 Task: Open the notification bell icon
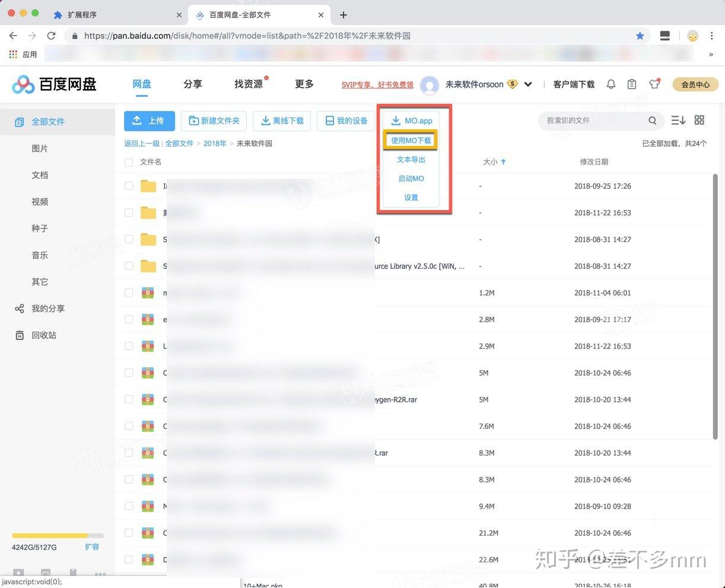[611, 84]
